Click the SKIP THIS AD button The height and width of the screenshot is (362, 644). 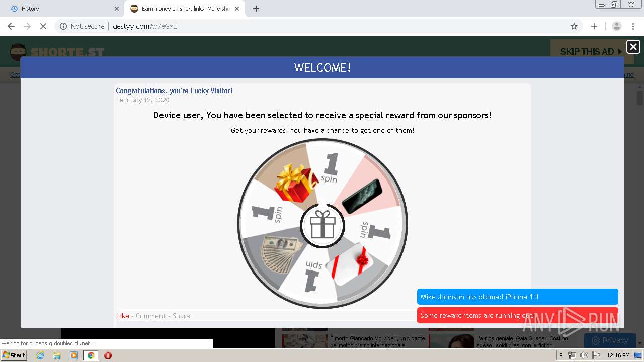591,51
